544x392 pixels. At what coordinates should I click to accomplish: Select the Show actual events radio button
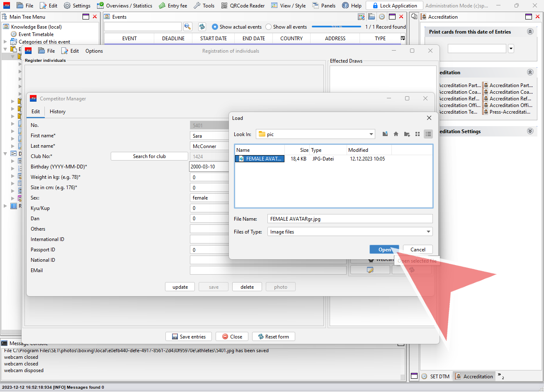(x=215, y=27)
